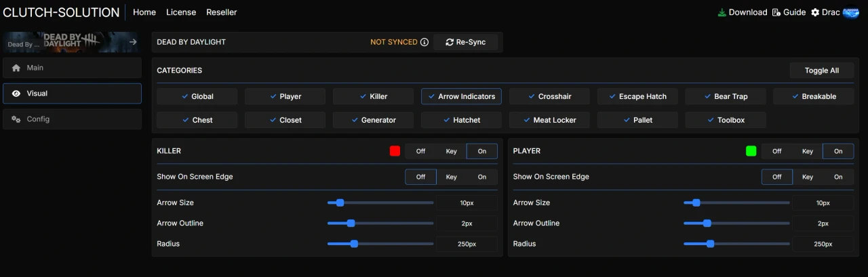Click the gears icon in the Config sidebar item
This screenshot has width=868, height=277.
pos(16,119)
